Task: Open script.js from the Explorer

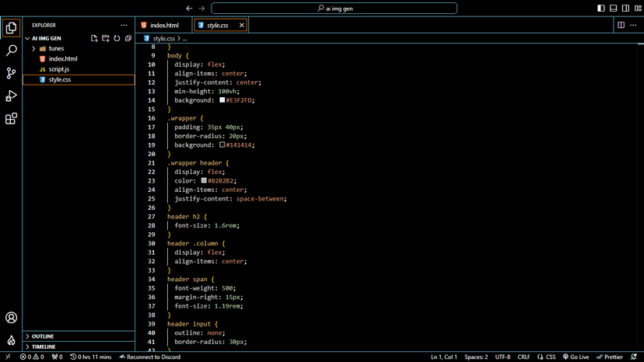Action: click(59, 69)
